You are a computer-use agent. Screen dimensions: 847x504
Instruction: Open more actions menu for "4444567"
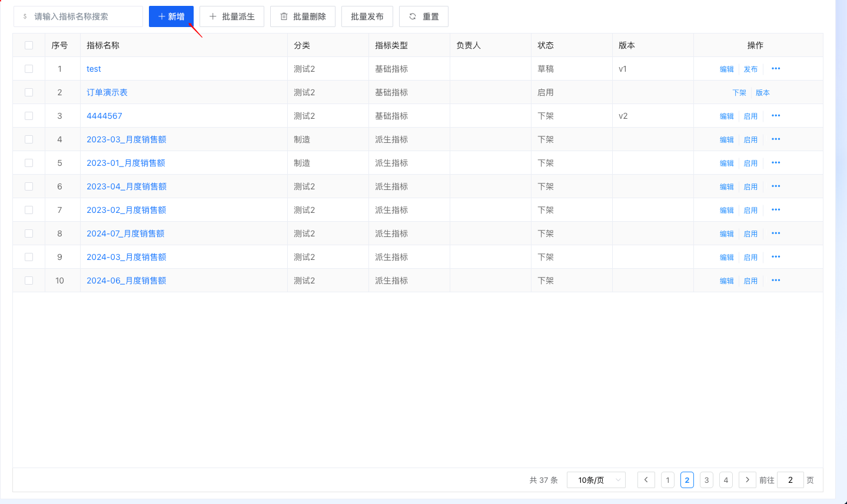775,115
